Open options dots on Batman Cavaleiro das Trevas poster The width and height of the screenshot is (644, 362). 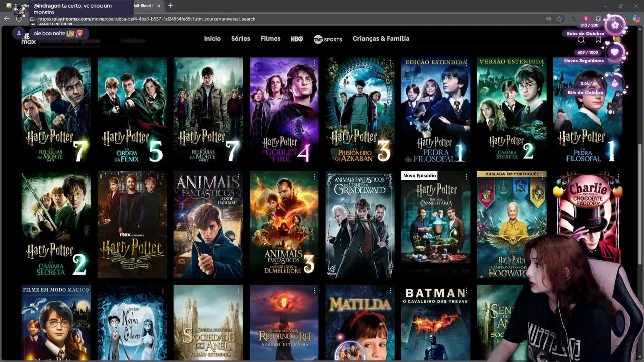pos(466,291)
